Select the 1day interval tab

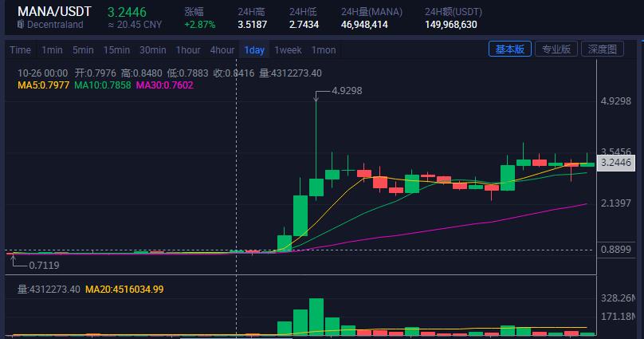254,50
